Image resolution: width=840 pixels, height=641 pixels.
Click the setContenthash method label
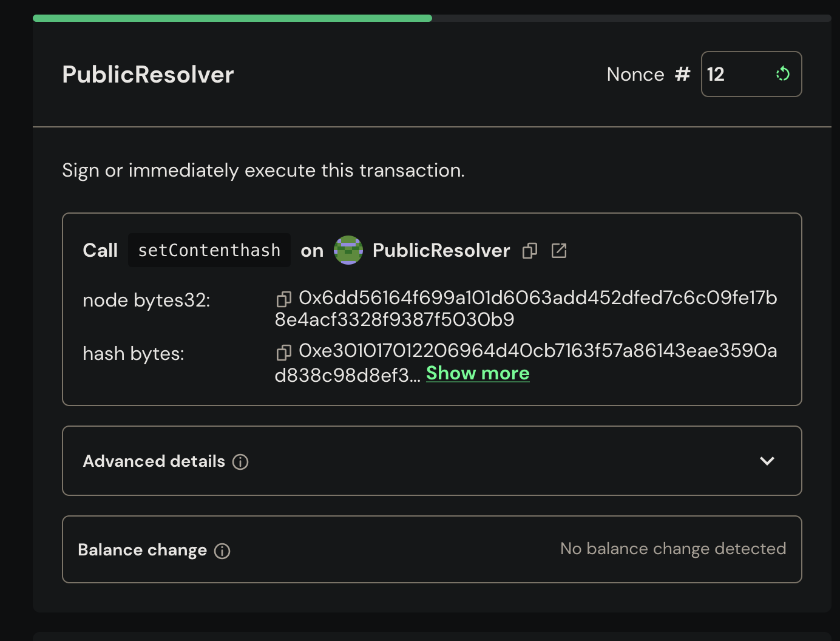click(209, 250)
